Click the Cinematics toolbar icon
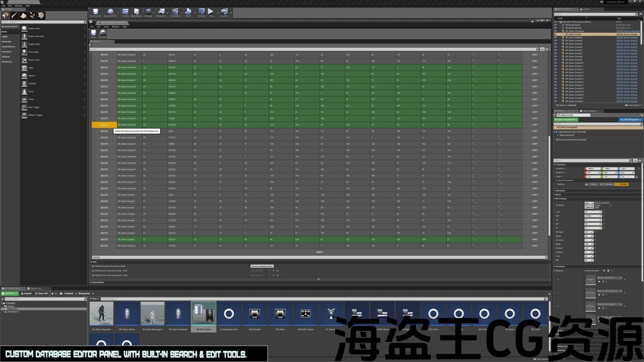The height and width of the screenshot is (362, 644). 175,12
